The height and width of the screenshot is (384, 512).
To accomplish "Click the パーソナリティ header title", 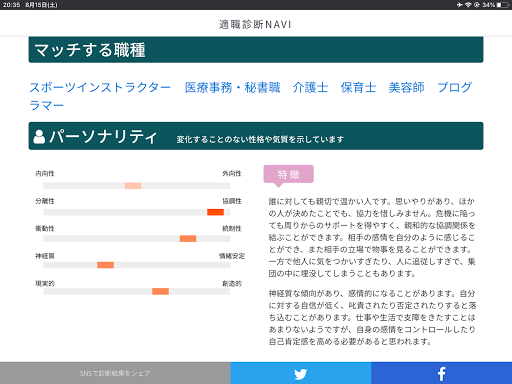I will (x=103, y=137).
